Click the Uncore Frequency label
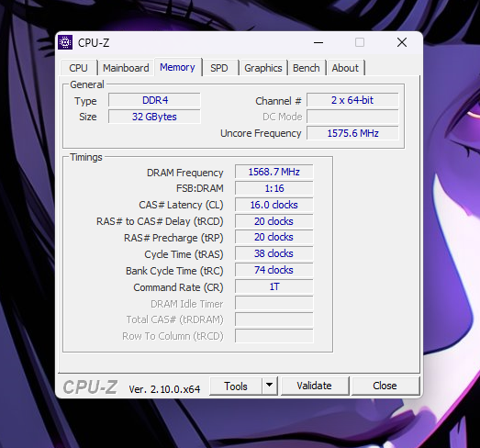This screenshot has width=480, height=448. [261, 133]
